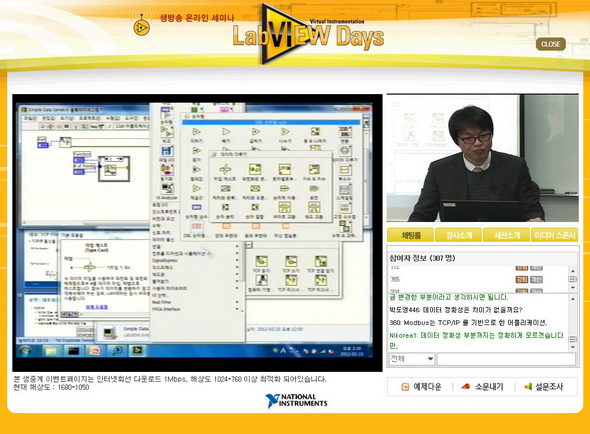Click the live broadcast antenna icon
The width and height of the screenshot is (590, 434).
[x=141, y=25]
